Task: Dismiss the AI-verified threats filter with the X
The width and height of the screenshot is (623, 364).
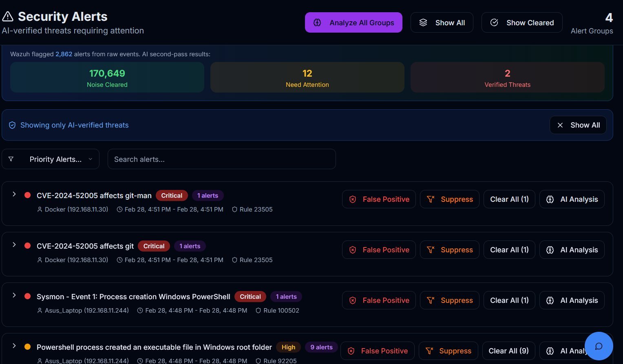Action: [560, 125]
